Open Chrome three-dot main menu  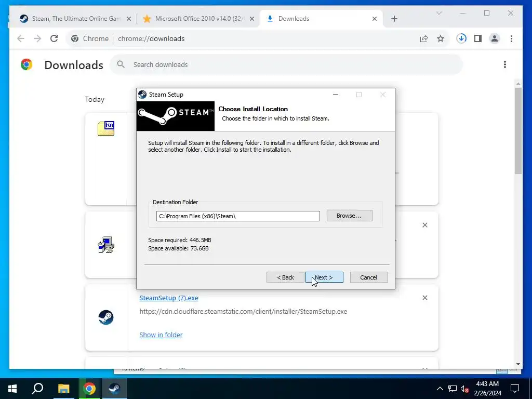(511, 38)
